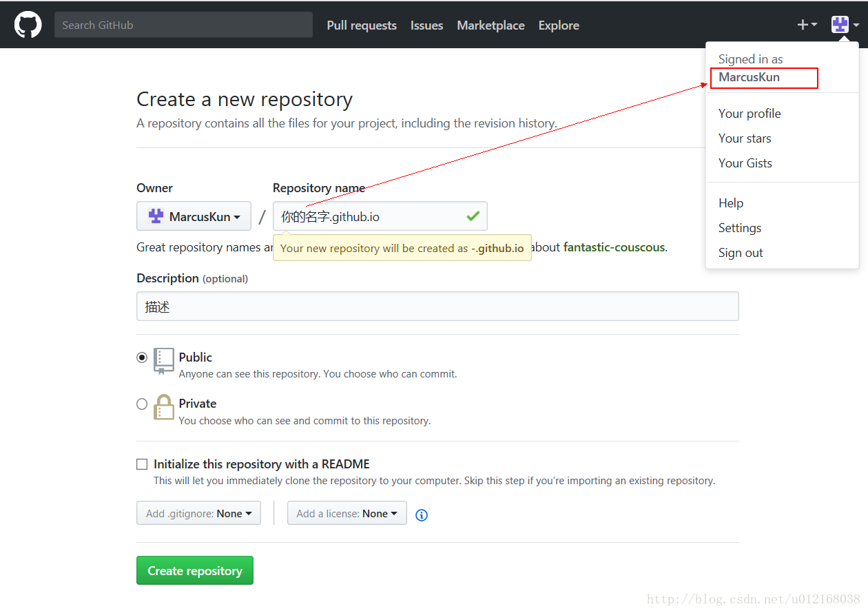
Task: Open the Add .gitignore dropdown
Action: (198, 513)
